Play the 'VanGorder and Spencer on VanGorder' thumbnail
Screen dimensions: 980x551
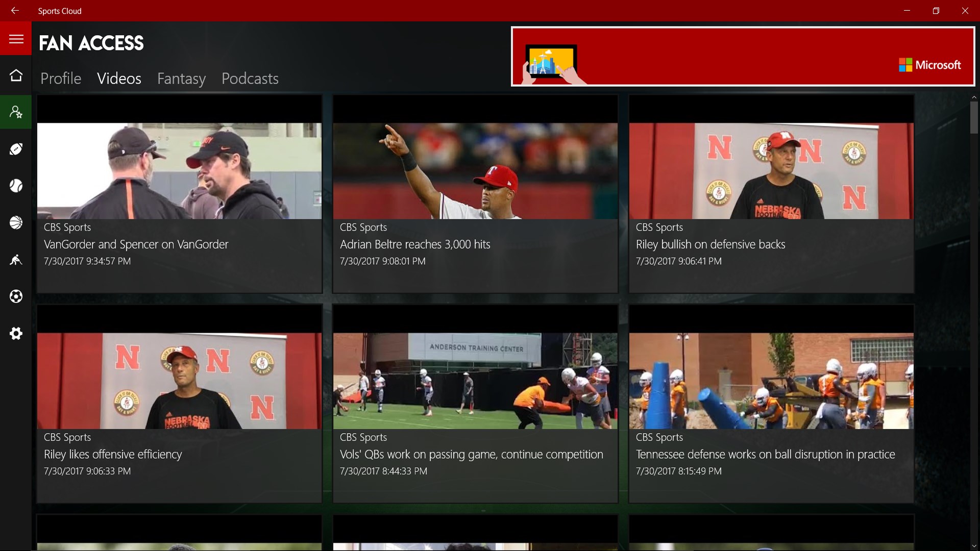pos(179,168)
